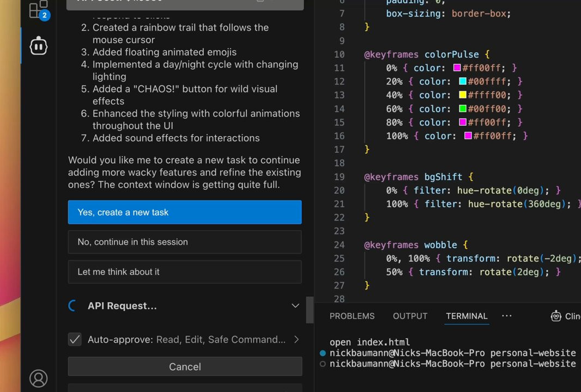The height and width of the screenshot is (392, 581).
Task: Open the panel's more tabs ellipsis
Action: coord(507,316)
